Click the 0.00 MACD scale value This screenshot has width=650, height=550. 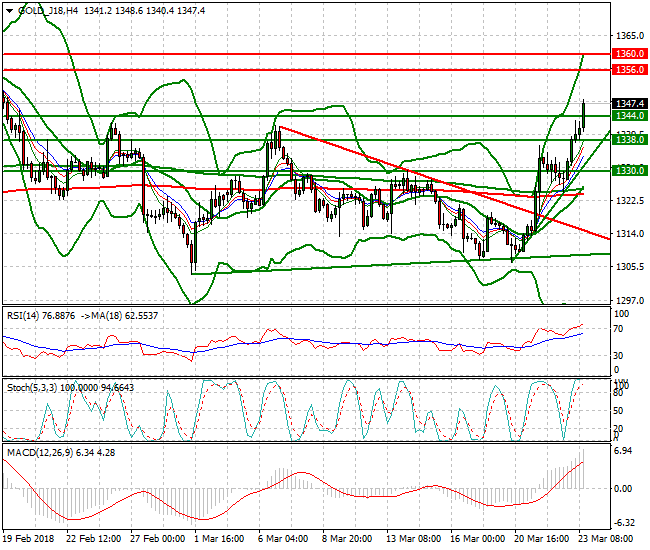[623, 489]
